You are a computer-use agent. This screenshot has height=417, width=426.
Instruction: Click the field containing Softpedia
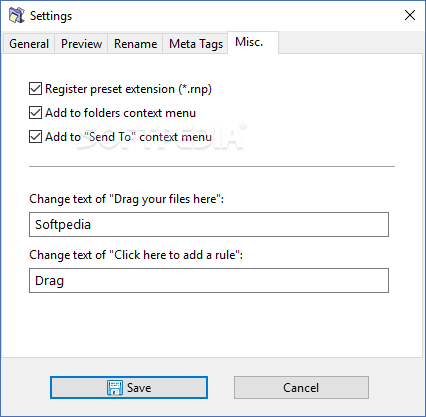click(x=209, y=225)
